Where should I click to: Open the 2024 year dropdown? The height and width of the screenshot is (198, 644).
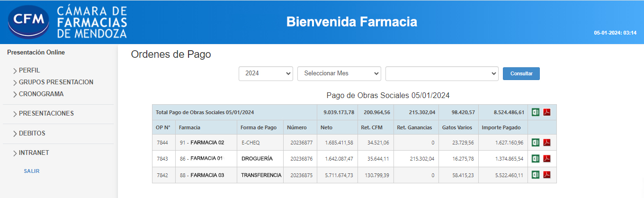click(x=266, y=73)
